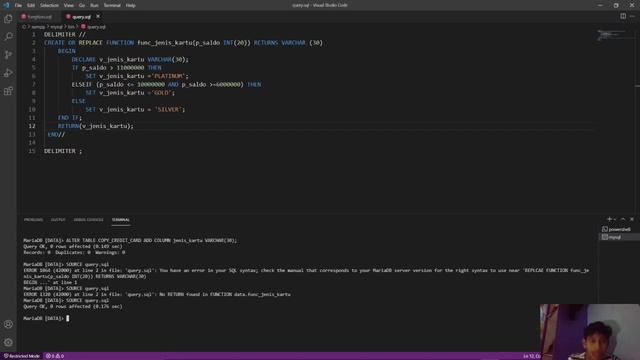This screenshot has width=640, height=360.
Task: Click the VS Code logo icon
Action: (6, 5)
